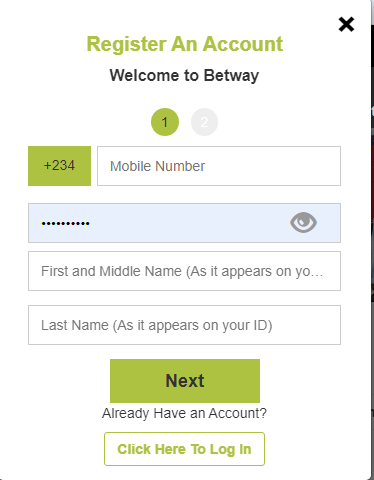
Task: Click the Register An Account heading
Action: (x=185, y=44)
